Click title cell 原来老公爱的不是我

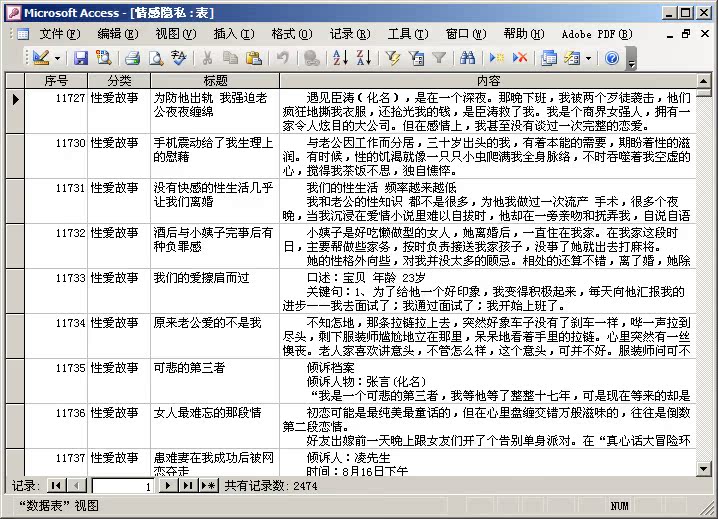point(215,336)
